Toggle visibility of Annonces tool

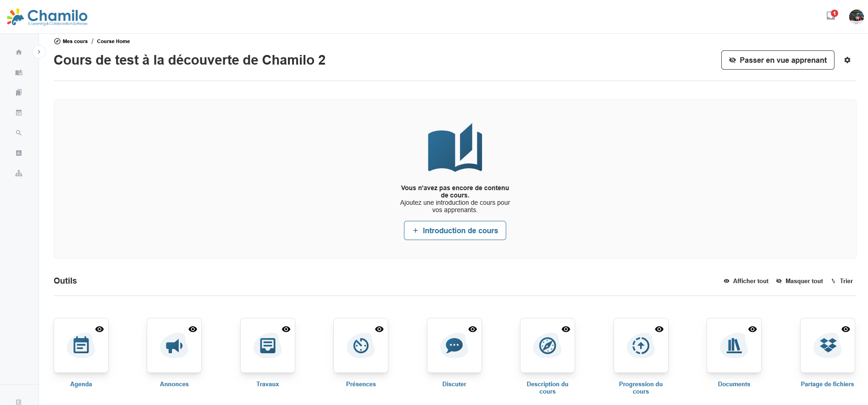[x=193, y=329]
